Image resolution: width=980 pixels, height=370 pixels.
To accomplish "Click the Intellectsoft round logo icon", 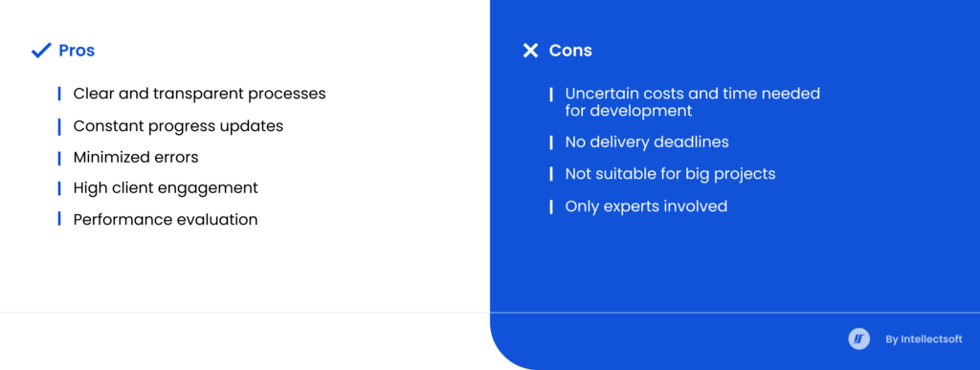I will (x=858, y=339).
